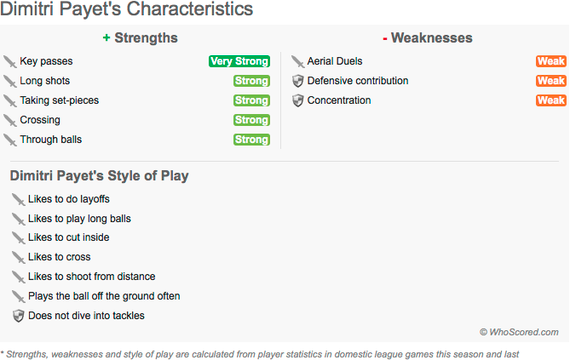Viewport: 570px width, 360px height.
Task: Click sword icon beside Likes to cut inside
Action: point(18,238)
